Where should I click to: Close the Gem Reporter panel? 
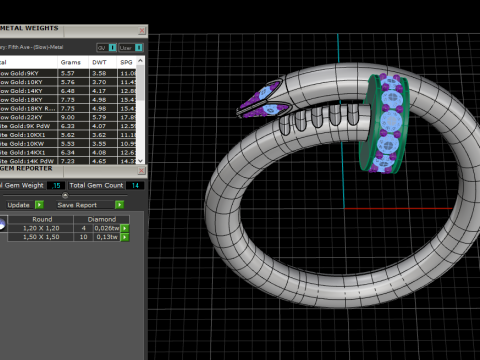[141, 171]
